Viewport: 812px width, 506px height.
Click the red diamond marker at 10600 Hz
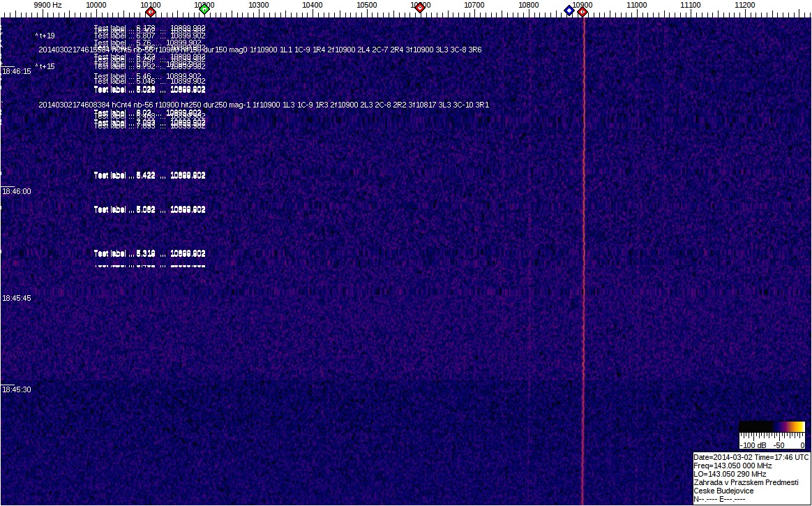[420, 8]
